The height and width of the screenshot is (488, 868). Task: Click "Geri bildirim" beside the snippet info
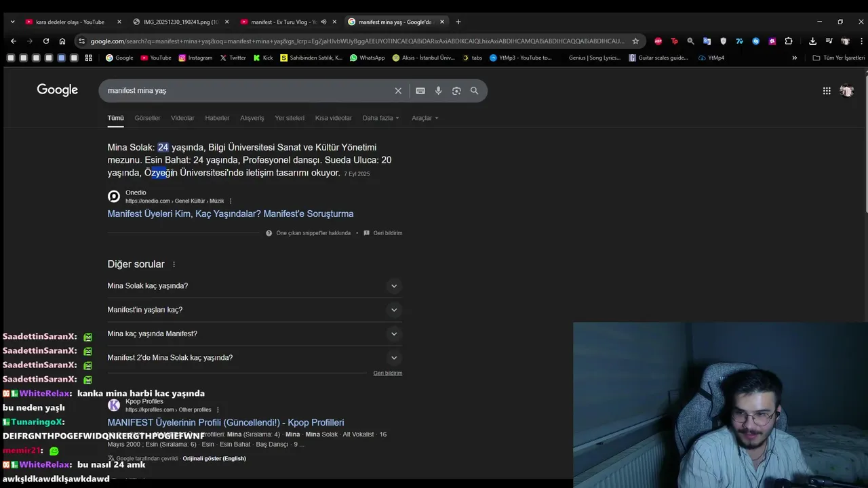tap(388, 233)
